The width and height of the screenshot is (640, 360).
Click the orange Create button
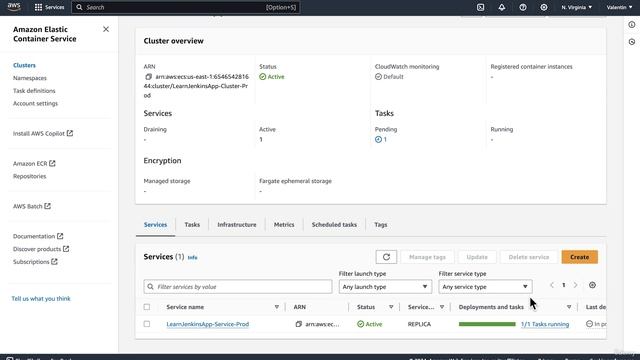pyautogui.click(x=580, y=257)
